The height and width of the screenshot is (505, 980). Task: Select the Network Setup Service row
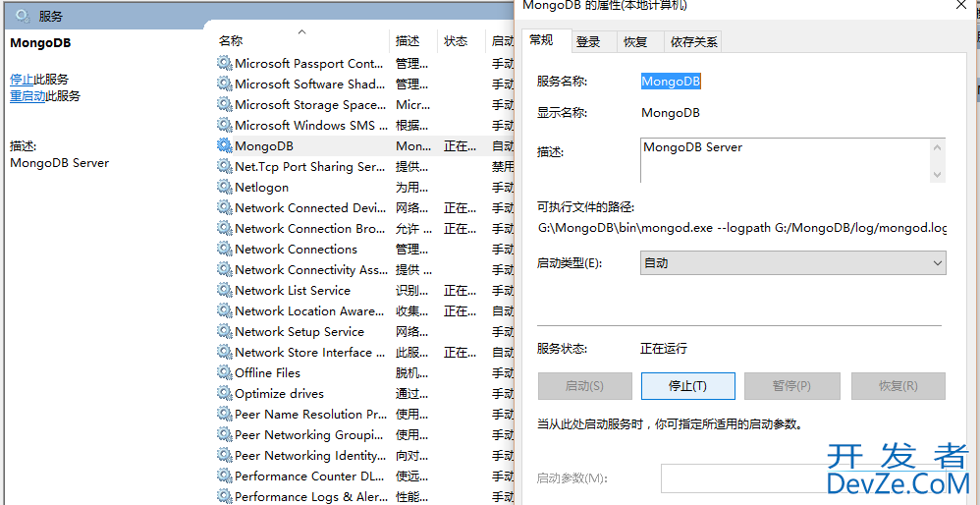[x=365, y=331]
